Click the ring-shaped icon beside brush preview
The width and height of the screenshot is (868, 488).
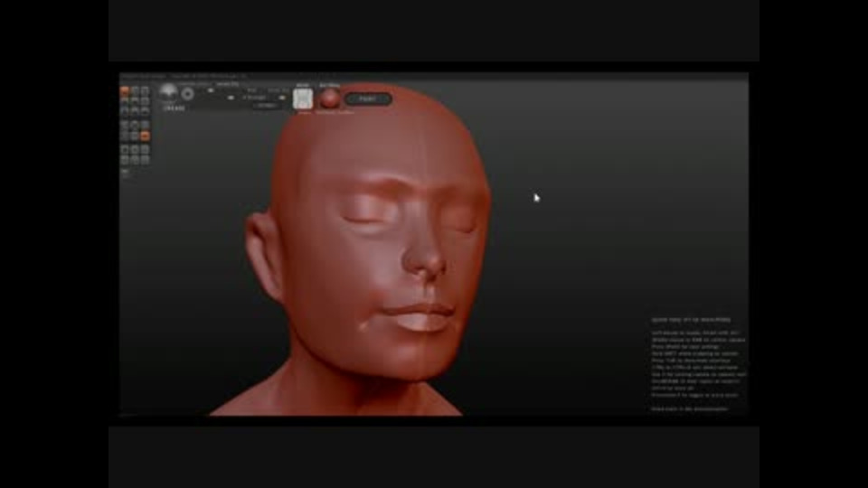coord(188,94)
